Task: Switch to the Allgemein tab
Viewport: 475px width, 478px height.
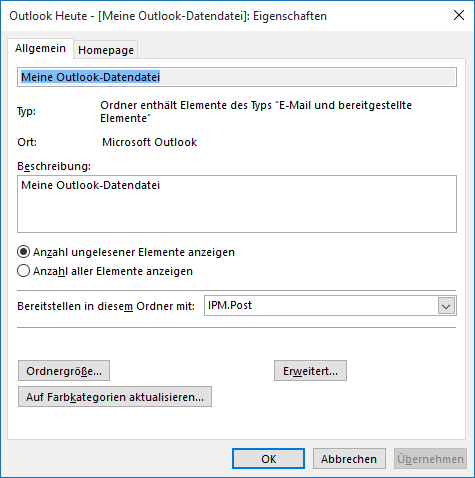Action: click(40, 48)
